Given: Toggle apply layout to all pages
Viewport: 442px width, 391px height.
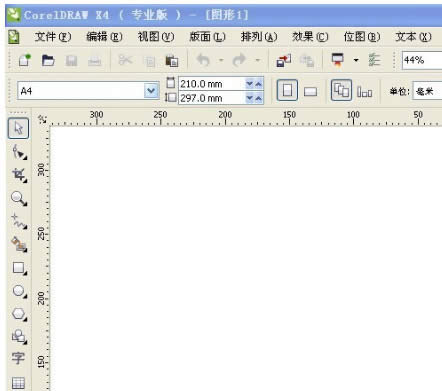Looking at the screenshot, I should coord(341,90).
